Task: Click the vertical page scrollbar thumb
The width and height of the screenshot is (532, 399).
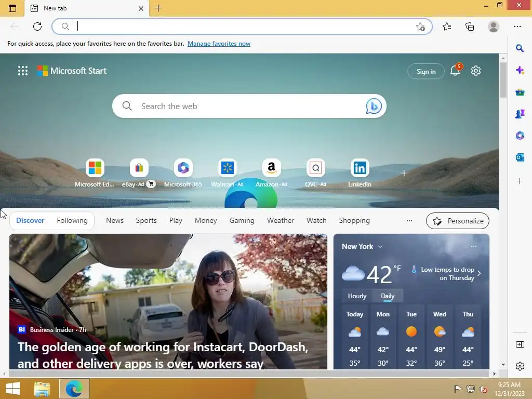Action: click(503, 80)
